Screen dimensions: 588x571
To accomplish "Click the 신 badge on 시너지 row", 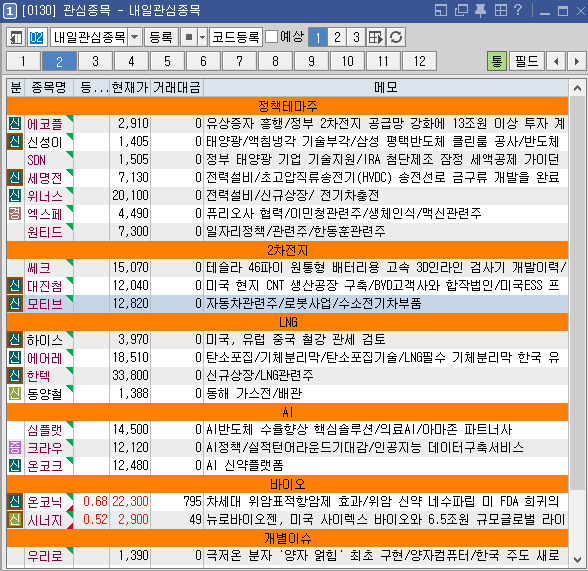I will (x=15, y=520).
